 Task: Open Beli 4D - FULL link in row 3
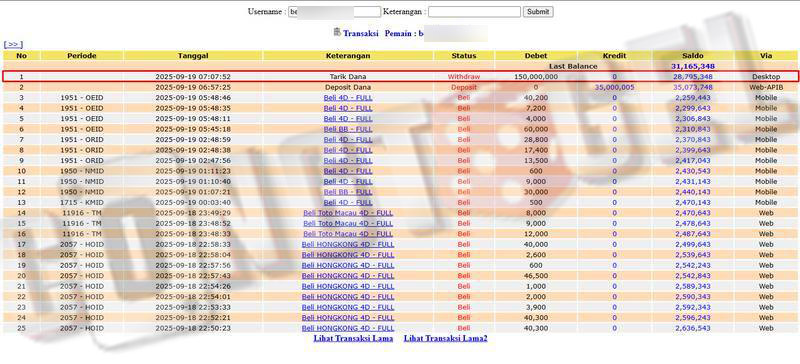pyautogui.click(x=348, y=98)
